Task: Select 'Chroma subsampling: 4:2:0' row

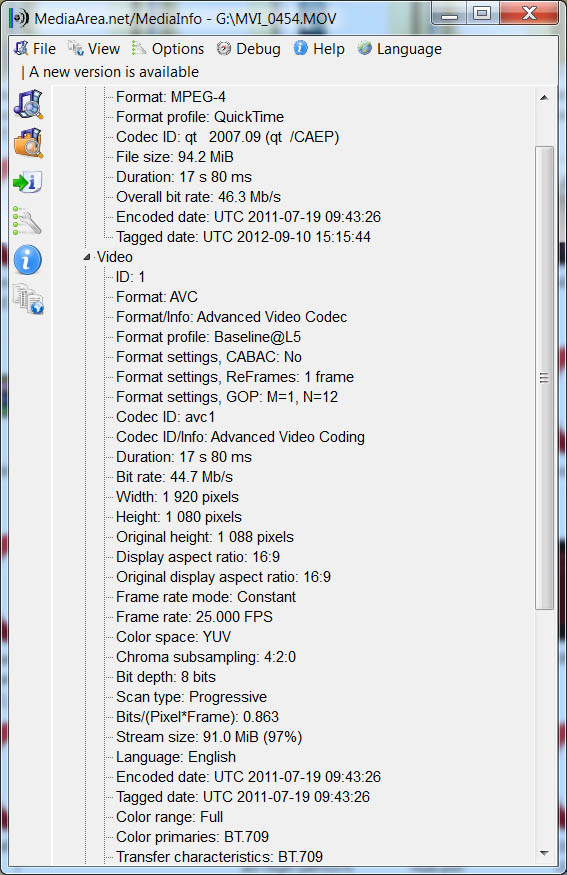Action: click(206, 657)
